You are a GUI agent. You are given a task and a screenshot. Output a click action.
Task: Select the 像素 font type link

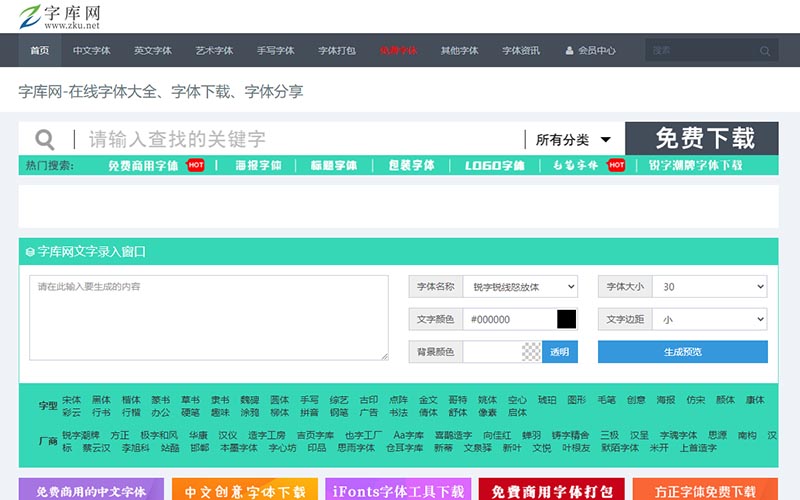coord(487,412)
